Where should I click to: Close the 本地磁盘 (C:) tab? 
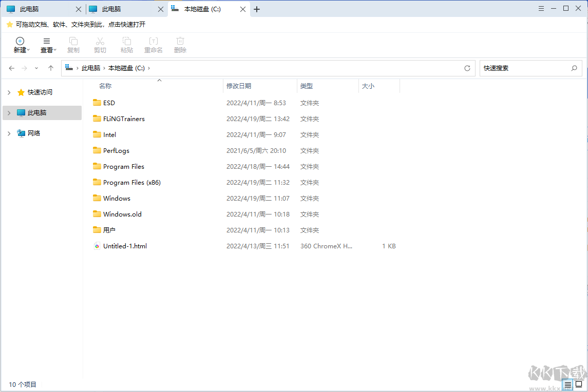click(243, 9)
